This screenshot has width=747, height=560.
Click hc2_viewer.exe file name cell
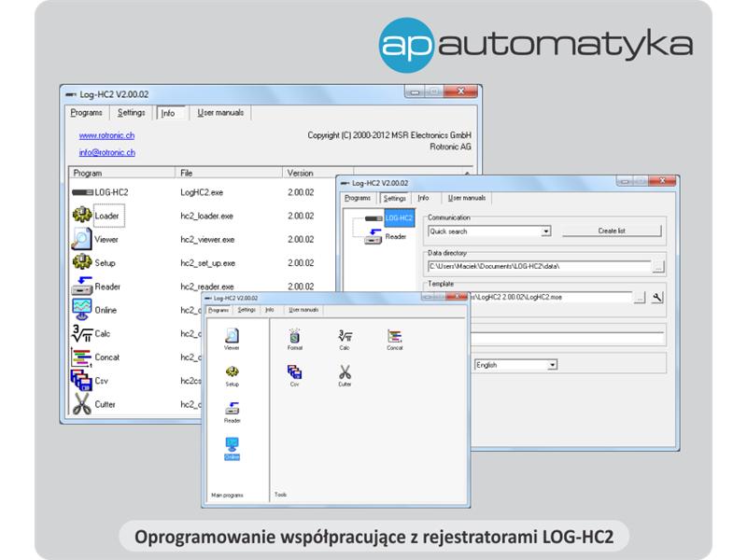[207, 240]
